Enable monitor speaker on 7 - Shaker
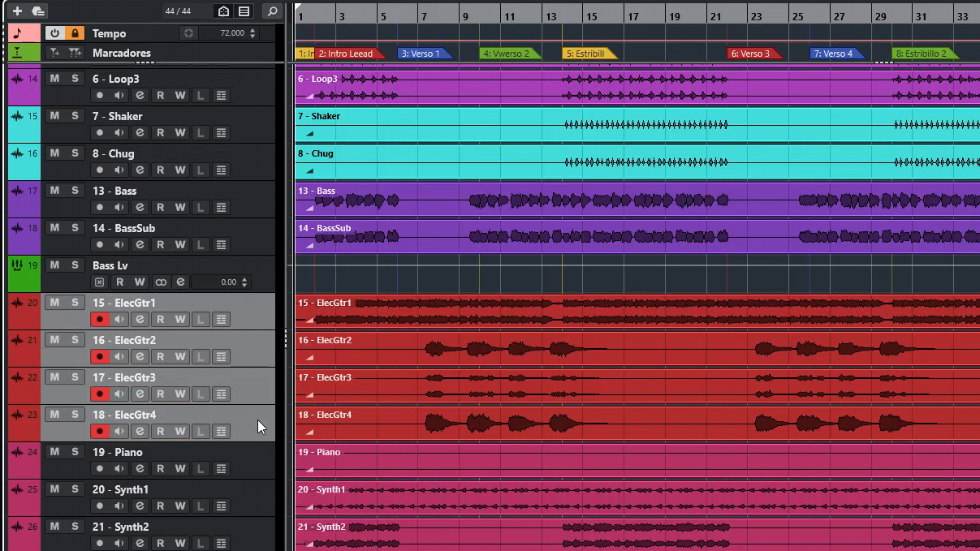 119,133
